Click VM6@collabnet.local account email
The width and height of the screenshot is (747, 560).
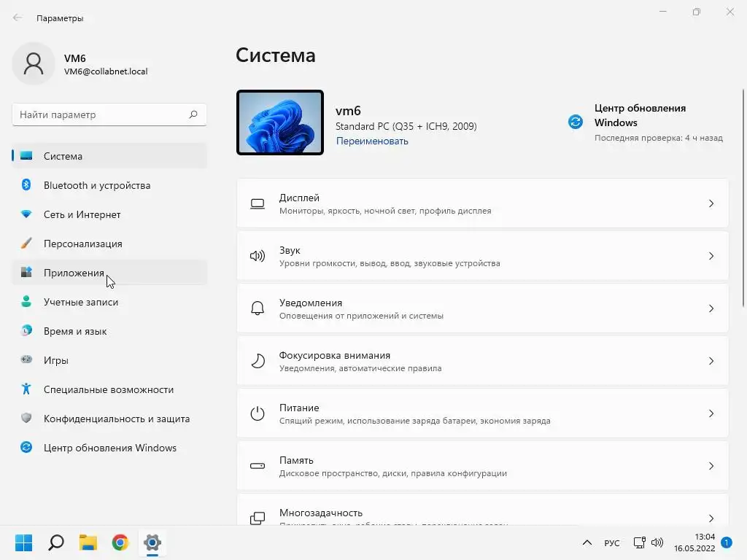[x=106, y=71]
